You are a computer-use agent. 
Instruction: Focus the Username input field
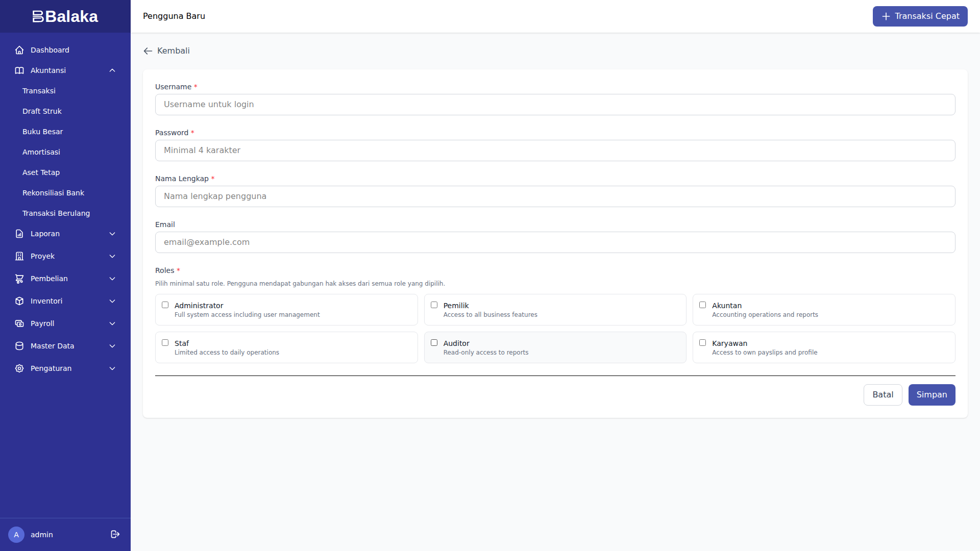555,105
